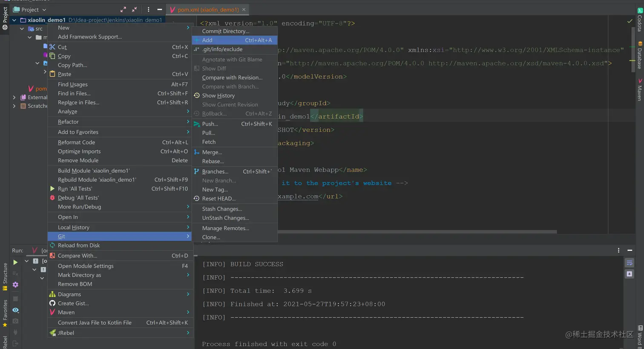Open Run settings purple gear icon
Screen dimensions: 644x349
click(15, 284)
